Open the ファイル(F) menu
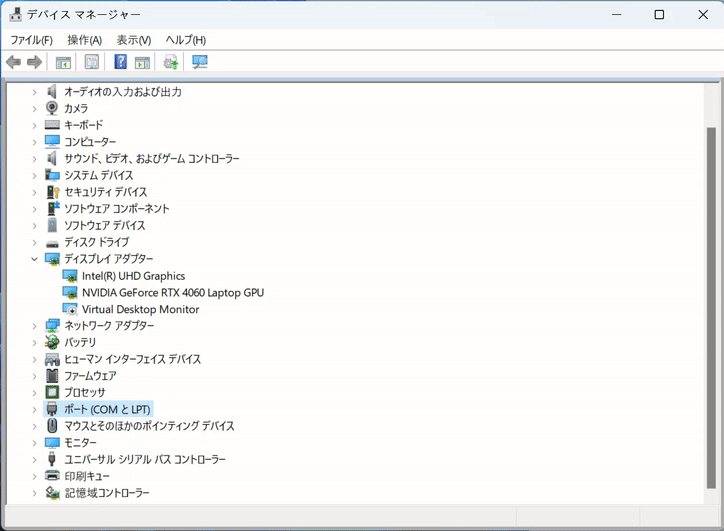The image size is (724, 531). 31,40
